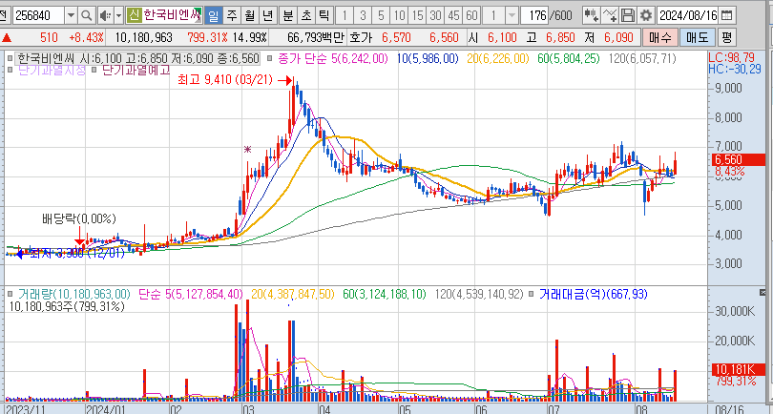Click the blue 매도 sell button
Viewport: 773px width, 414px height.
pos(697,37)
